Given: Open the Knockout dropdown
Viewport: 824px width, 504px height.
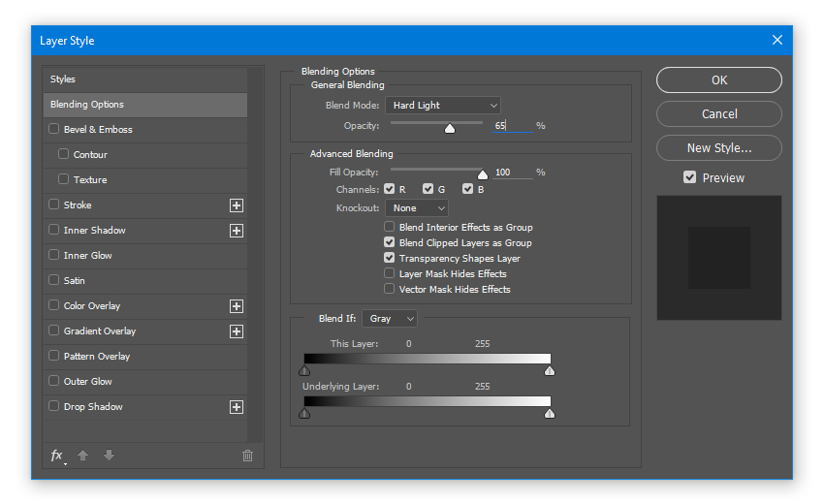Looking at the screenshot, I should [x=417, y=208].
